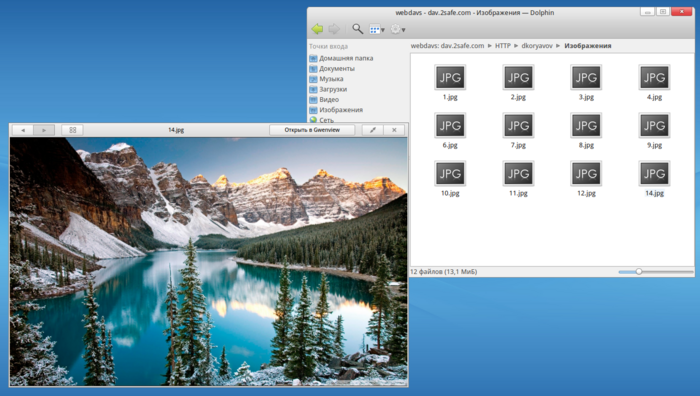Open Документы in the places panel
The width and height of the screenshot is (700, 396).
pyautogui.click(x=332, y=68)
